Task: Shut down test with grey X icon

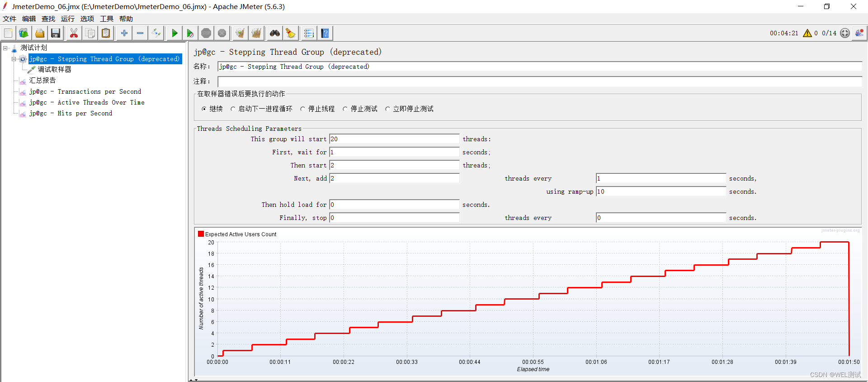Action: click(x=222, y=33)
